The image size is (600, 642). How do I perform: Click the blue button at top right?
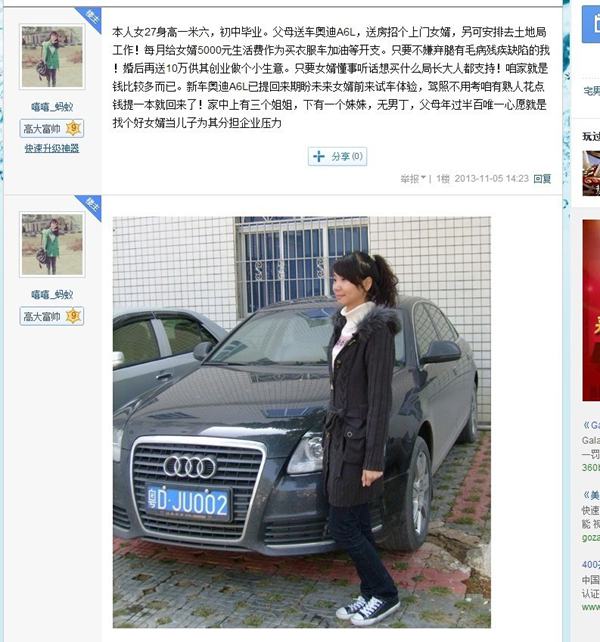[591, 25]
